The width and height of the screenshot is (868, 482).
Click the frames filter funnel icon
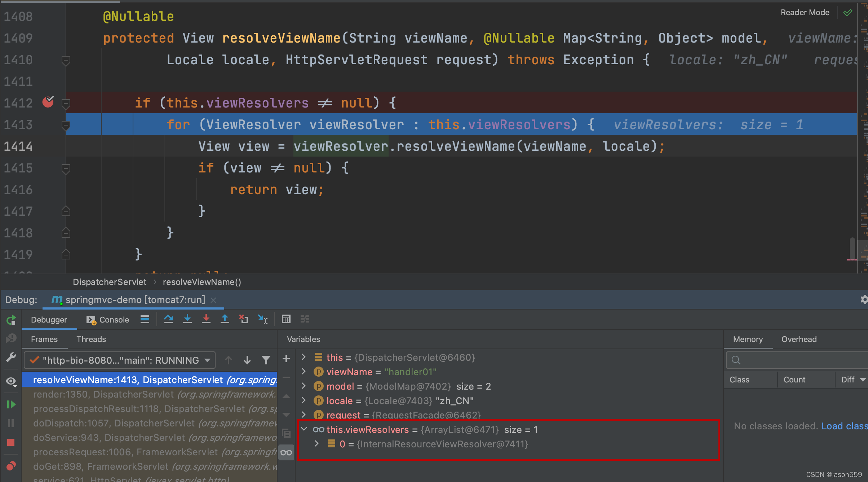pyautogui.click(x=266, y=360)
